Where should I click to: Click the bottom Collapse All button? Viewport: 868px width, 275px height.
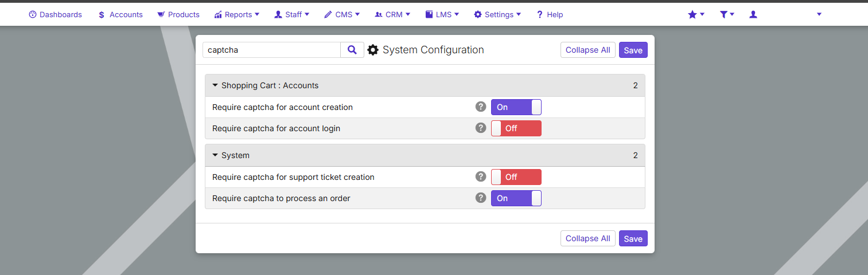pyautogui.click(x=588, y=238)
